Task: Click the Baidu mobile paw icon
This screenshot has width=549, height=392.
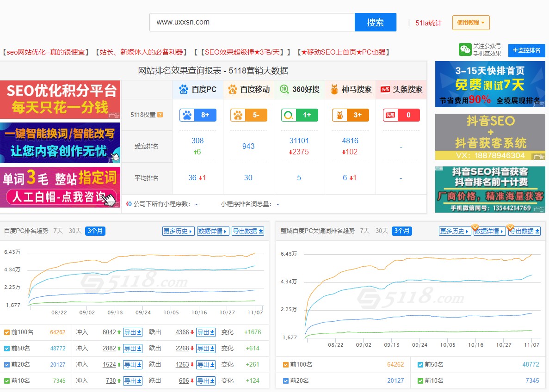Action: [x=233, y=90]
